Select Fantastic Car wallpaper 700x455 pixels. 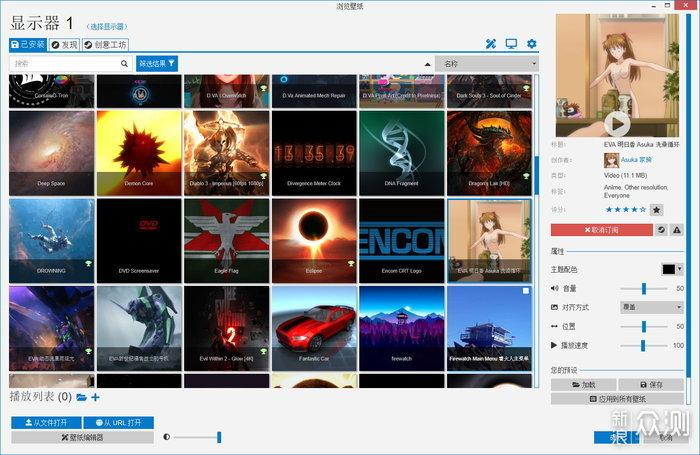[314, 329]
